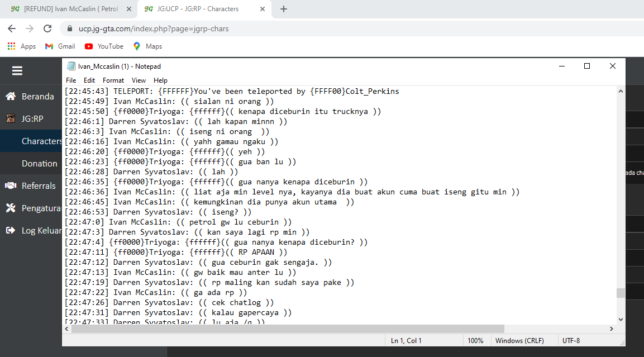The image size is (644, 357).
Task: Click 'UTF-8' encoding in status bar
Action: (x=571, y=341)
